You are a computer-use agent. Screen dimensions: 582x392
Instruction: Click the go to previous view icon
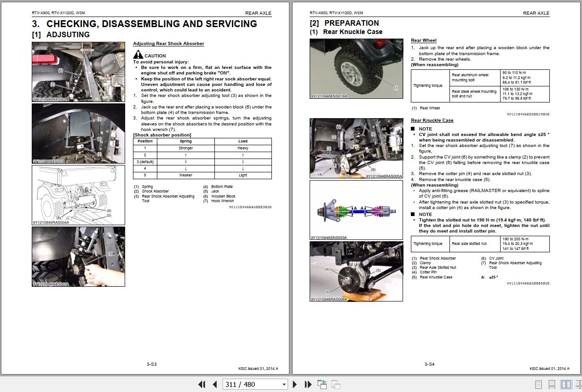pyautogui.click(x=322, y=384)
